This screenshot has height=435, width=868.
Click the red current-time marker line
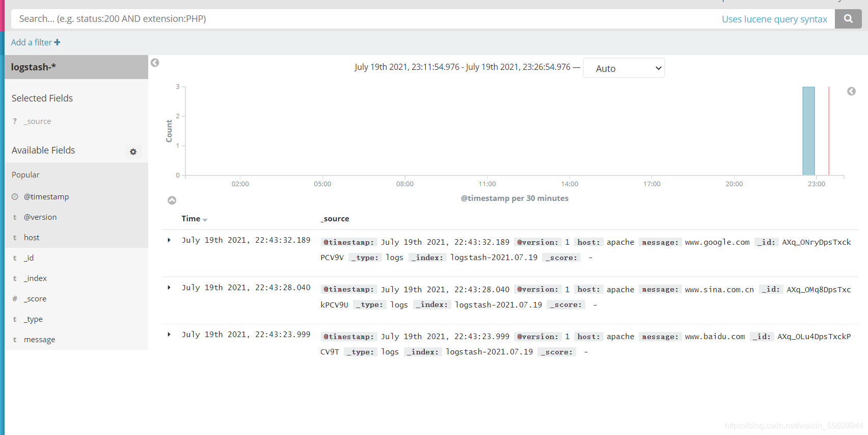(829, 131)
